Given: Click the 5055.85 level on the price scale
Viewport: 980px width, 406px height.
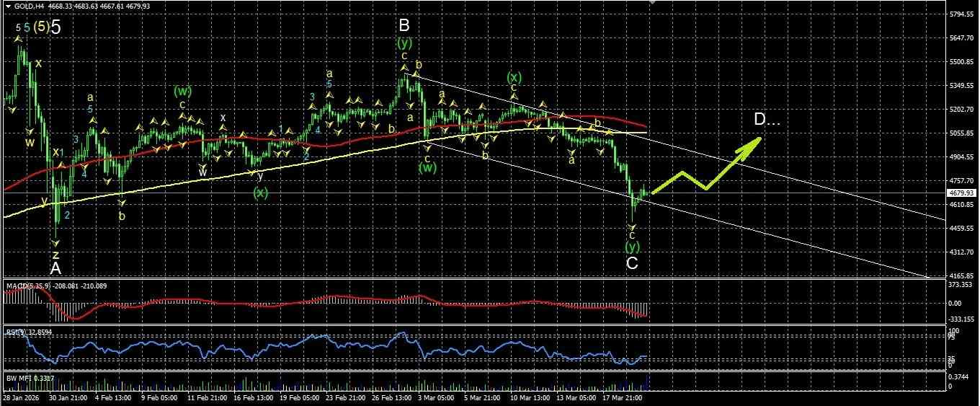Looking at the screenshot, I should (x=962, y=133).
